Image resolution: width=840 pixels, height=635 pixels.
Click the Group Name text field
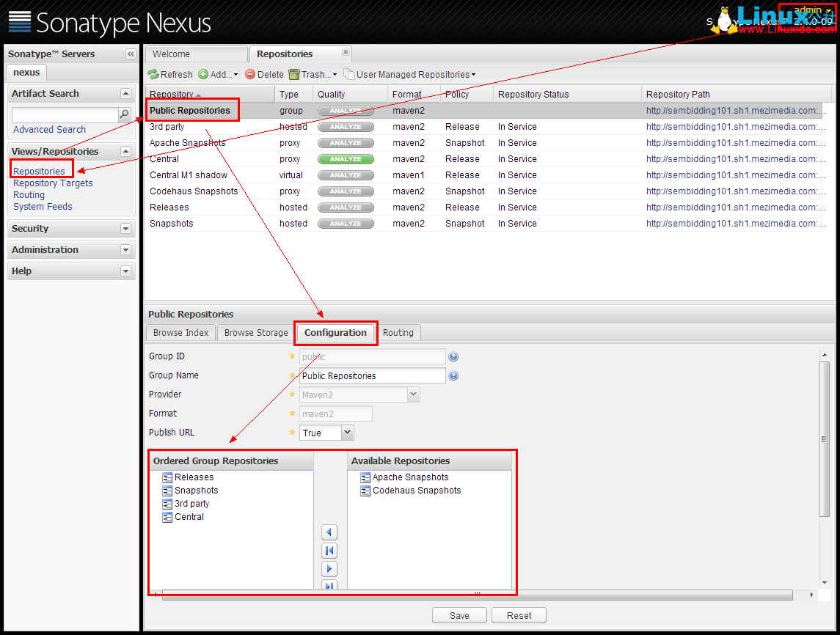[372, 375]
